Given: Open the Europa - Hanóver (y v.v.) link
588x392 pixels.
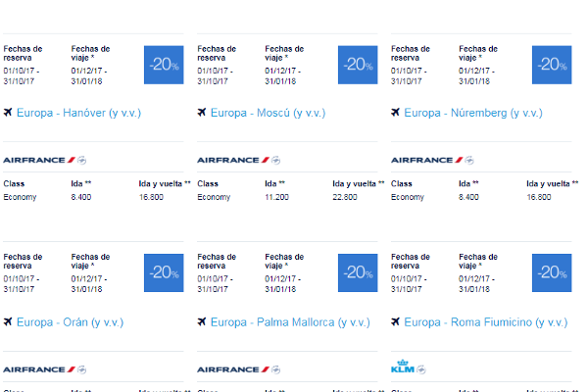Looking at the screenshot, I should click(78, 113).
